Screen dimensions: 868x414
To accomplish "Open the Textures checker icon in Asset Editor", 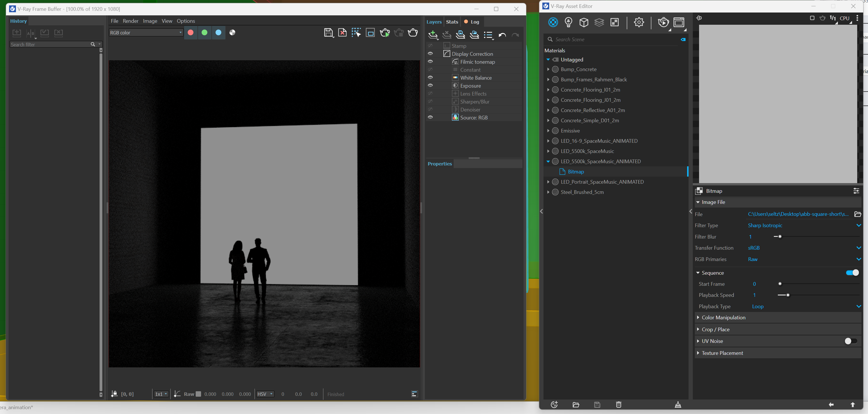I will tap(615, 22).
